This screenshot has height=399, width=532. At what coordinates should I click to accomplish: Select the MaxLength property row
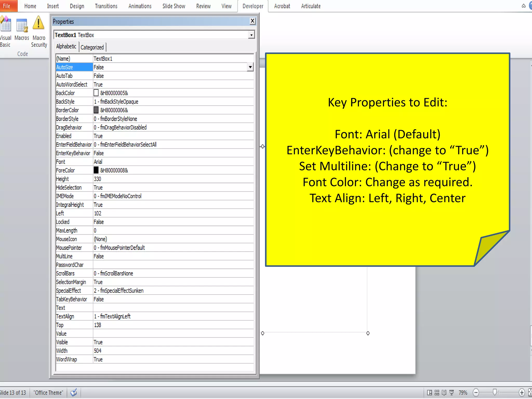155,230
